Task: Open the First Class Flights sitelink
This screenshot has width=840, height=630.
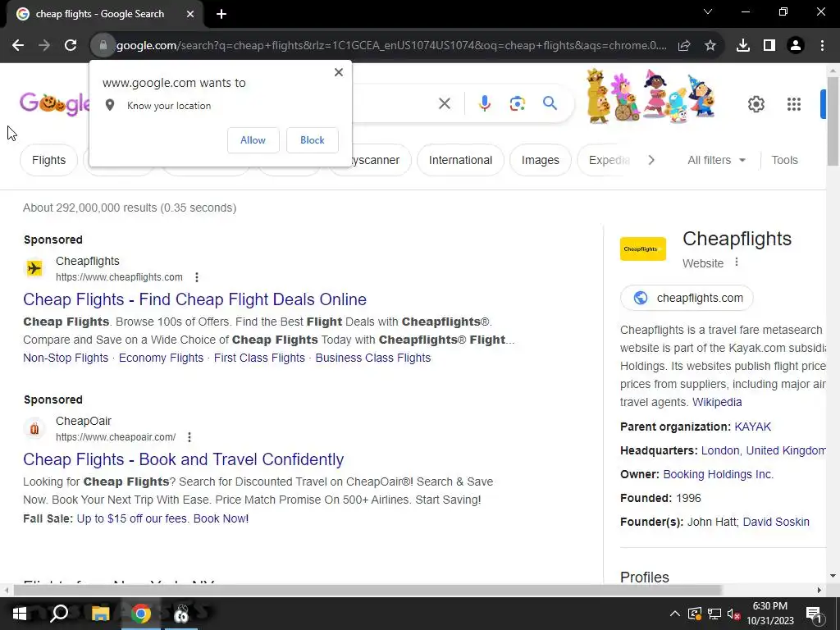Action: [x=259, y=358]
